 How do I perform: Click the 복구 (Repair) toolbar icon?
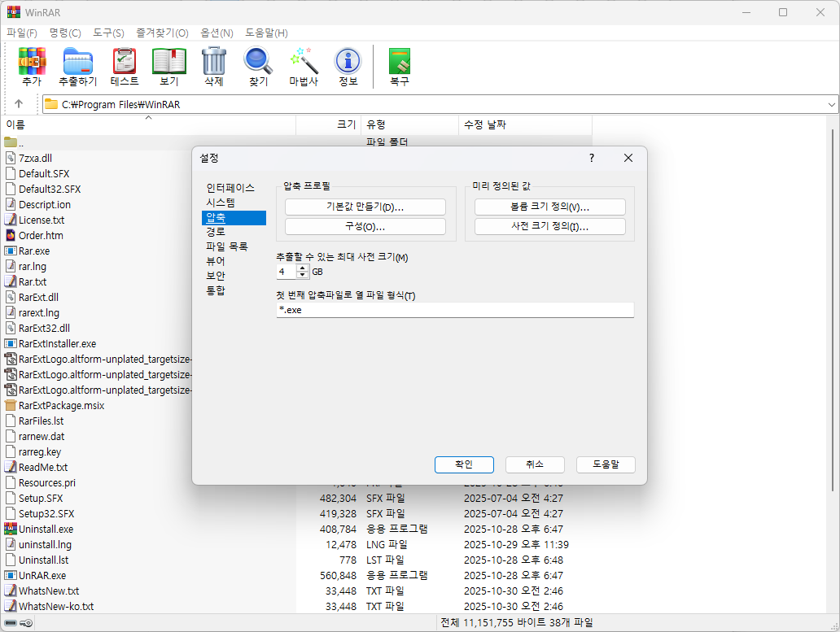400,61
